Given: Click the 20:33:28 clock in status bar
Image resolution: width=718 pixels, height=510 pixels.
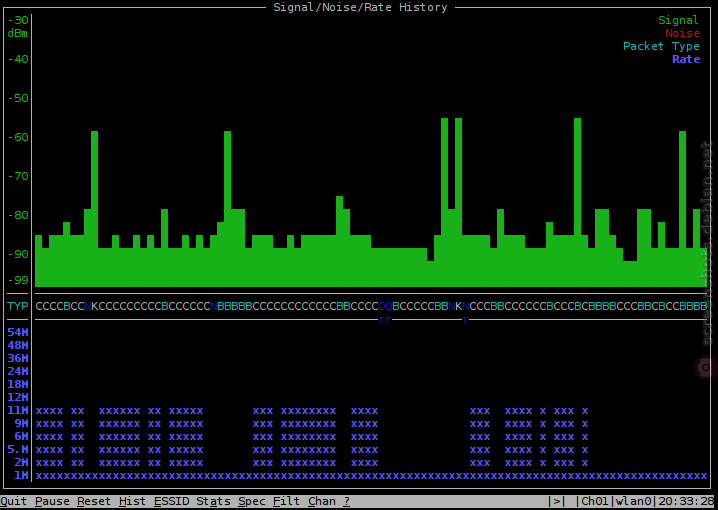Looking at the screenshot, I should point(686,501).
